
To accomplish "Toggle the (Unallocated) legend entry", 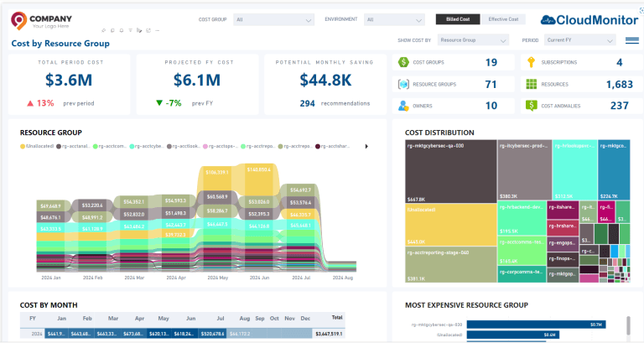I will (37, 146).
